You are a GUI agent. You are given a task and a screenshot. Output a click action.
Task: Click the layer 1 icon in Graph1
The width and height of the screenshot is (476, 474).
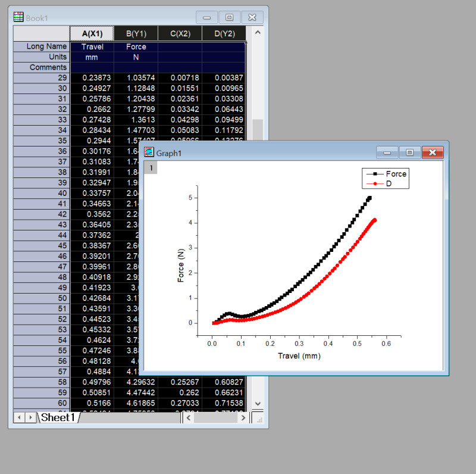(151, 169)
